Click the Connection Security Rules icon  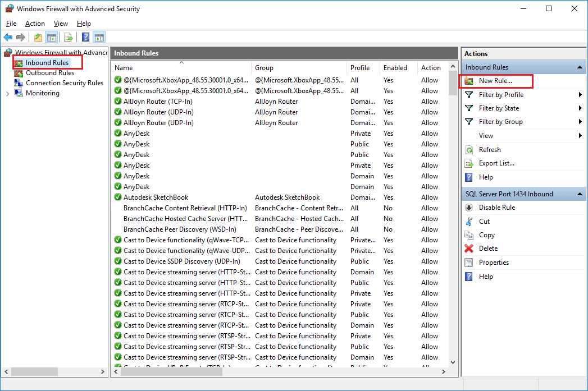(x=19, y=83)
